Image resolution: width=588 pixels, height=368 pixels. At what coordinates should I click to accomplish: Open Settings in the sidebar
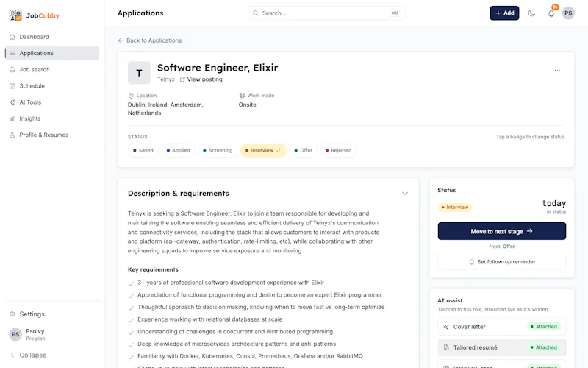pos(52,314)
